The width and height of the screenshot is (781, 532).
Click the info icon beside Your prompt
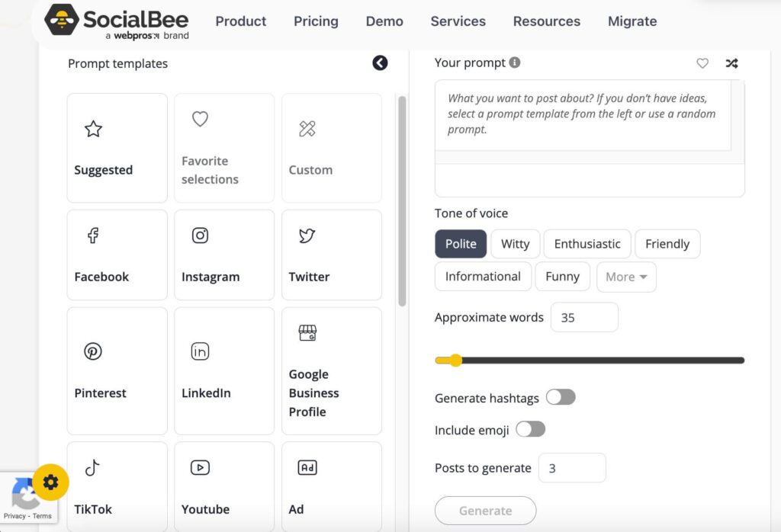515,62
